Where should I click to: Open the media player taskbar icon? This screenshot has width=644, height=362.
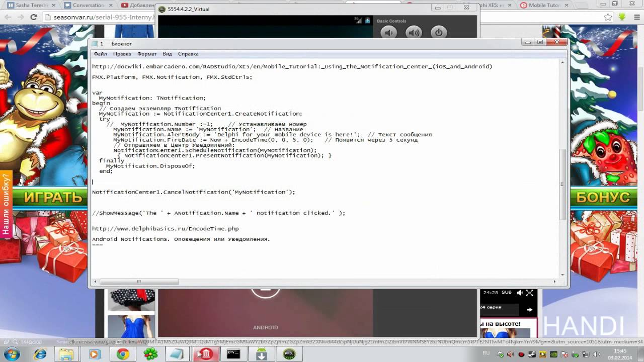pos(94,354)
